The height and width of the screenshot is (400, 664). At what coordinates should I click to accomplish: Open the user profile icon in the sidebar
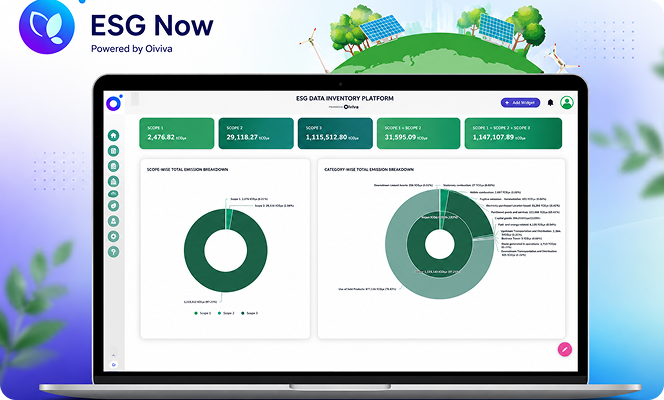click(113, 221)
